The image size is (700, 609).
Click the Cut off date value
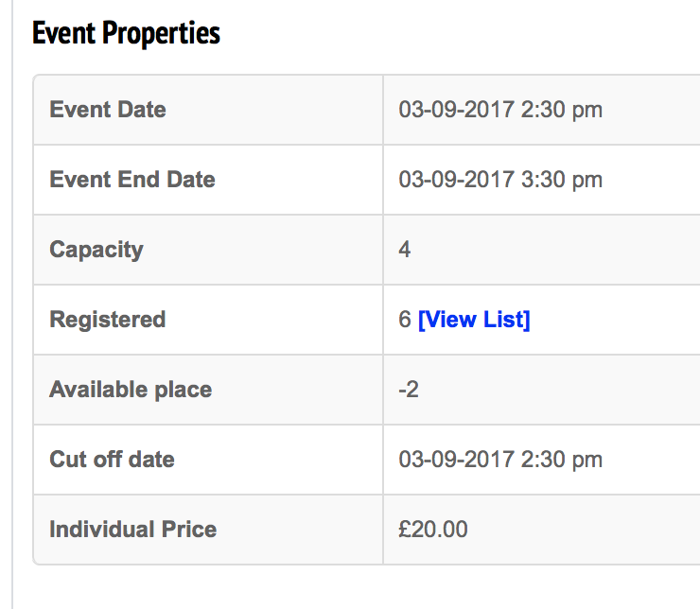pyautogui.click(x=500, y=460)
